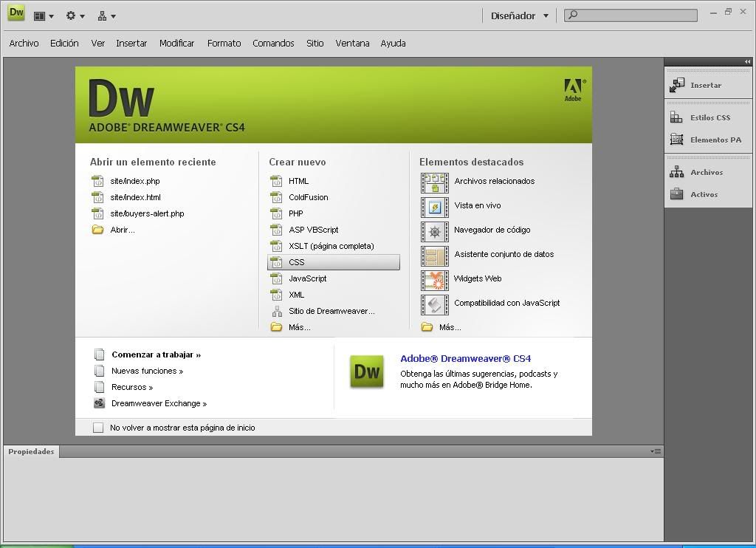Screen dimensions: 756x548
Task: Open the Ver menu
Action: (98, 44)
